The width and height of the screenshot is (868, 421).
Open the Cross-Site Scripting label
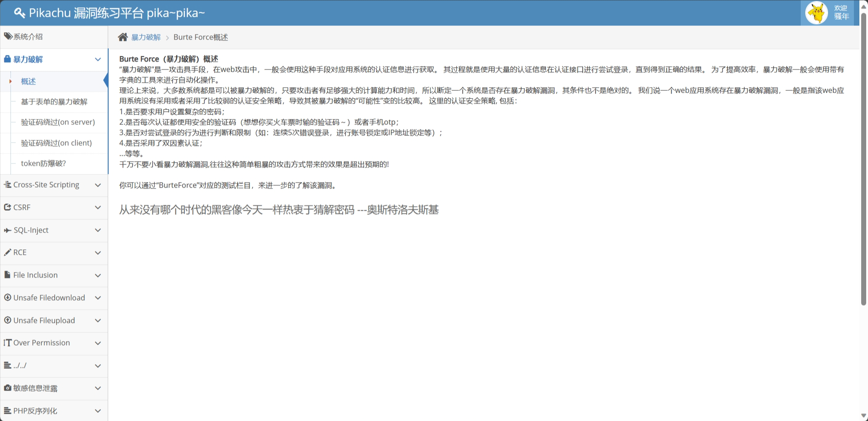[46, 184]
